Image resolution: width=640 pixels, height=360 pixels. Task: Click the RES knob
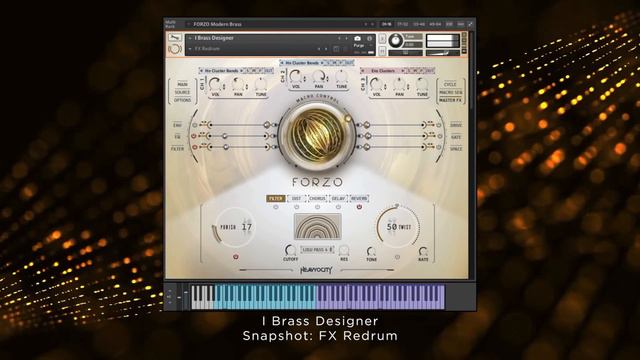[x=344, y=250]
